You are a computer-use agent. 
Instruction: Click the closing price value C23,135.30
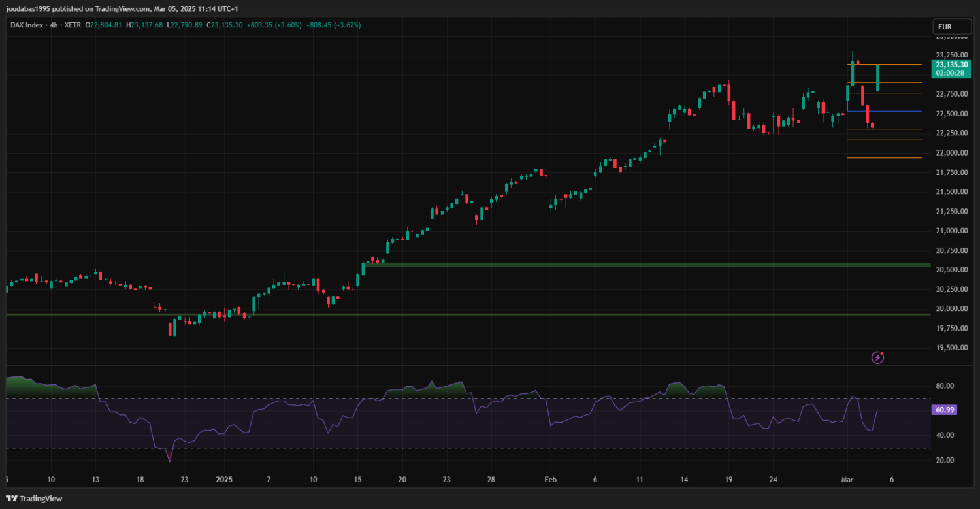point(225,25)
